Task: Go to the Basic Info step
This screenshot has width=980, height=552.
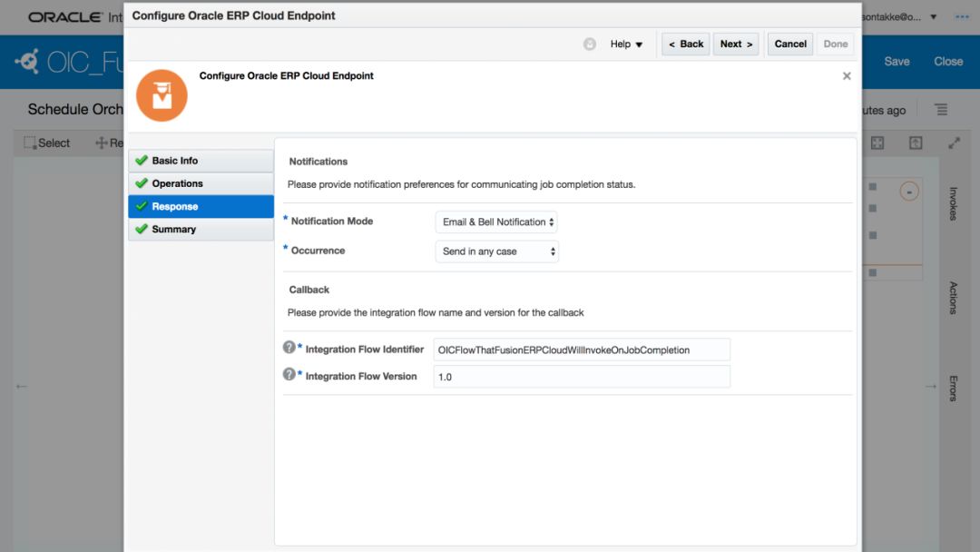Action: click(201, 161)
